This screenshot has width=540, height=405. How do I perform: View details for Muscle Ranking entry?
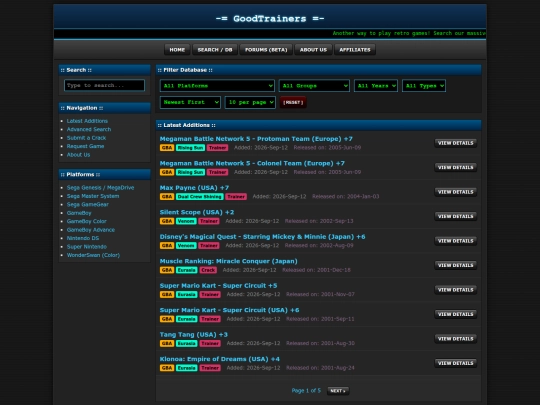456,265
